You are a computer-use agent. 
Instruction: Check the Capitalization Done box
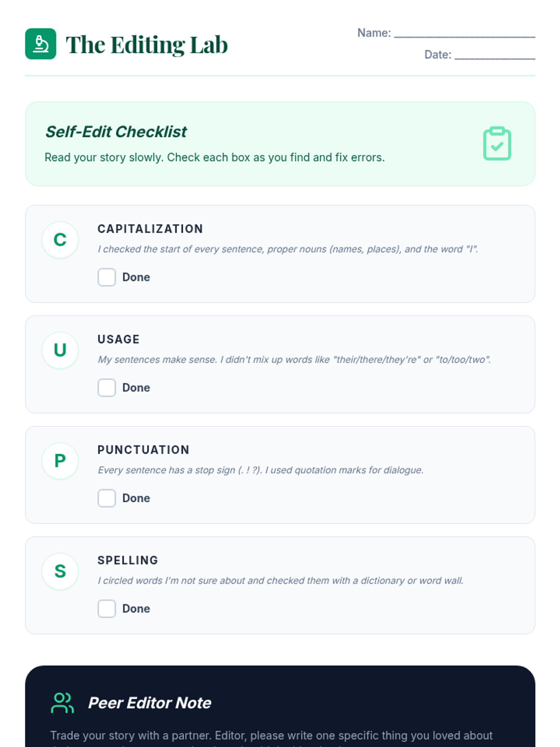point(107,277)
